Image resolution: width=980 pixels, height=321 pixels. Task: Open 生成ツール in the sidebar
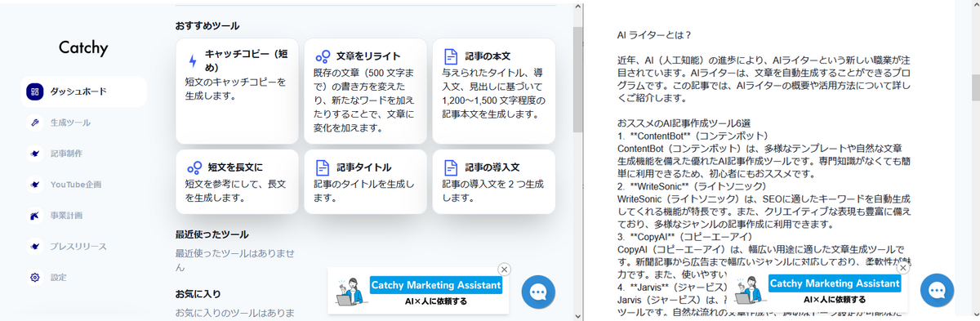[x=70, y=123]
